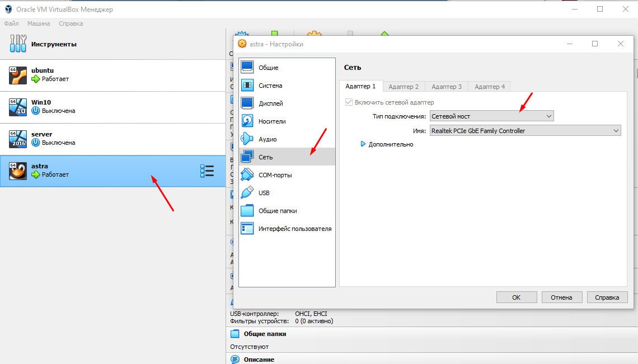Select the ubuntu machine name
Viewport: 638px width, 364px height.
pyautogui.click(x=43, y=70)
